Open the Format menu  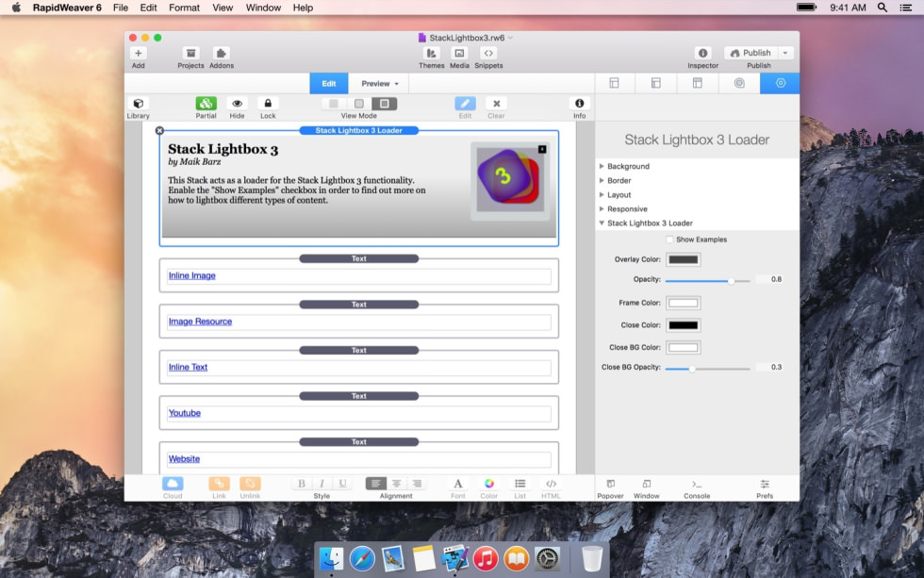tap(185, 8)
